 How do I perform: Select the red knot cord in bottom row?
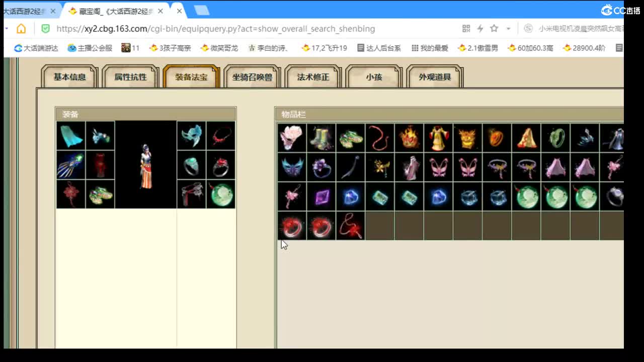pyautogui.click(x=350, y=225)
